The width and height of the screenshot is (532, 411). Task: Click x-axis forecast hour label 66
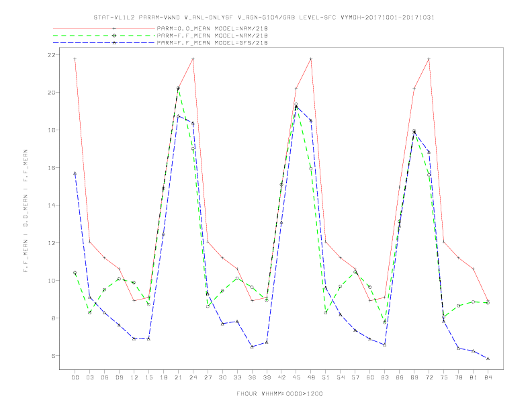pos(400,377)
